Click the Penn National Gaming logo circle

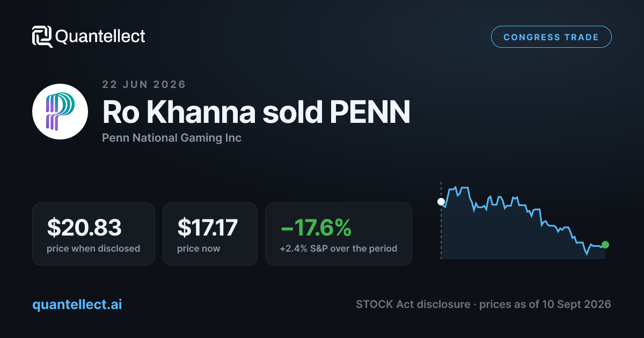[60, 112]
